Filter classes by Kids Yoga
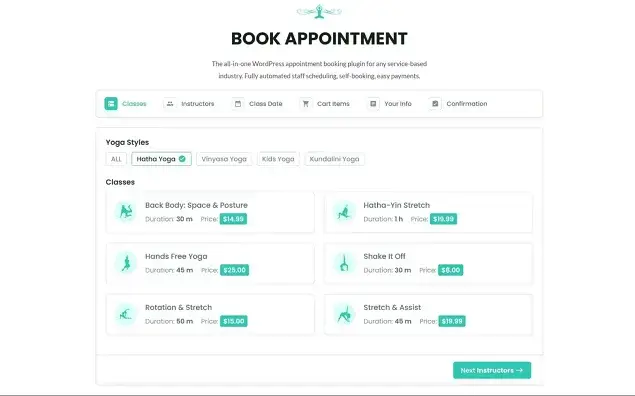Image resolution: width=635 pixels, height=396 pixels. click(x=278, y=159)
